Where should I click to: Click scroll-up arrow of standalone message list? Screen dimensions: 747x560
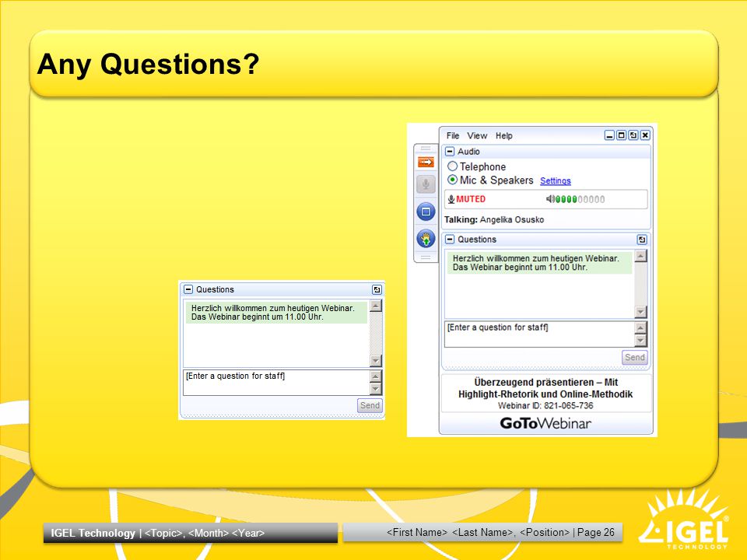[x=376, y=306]
